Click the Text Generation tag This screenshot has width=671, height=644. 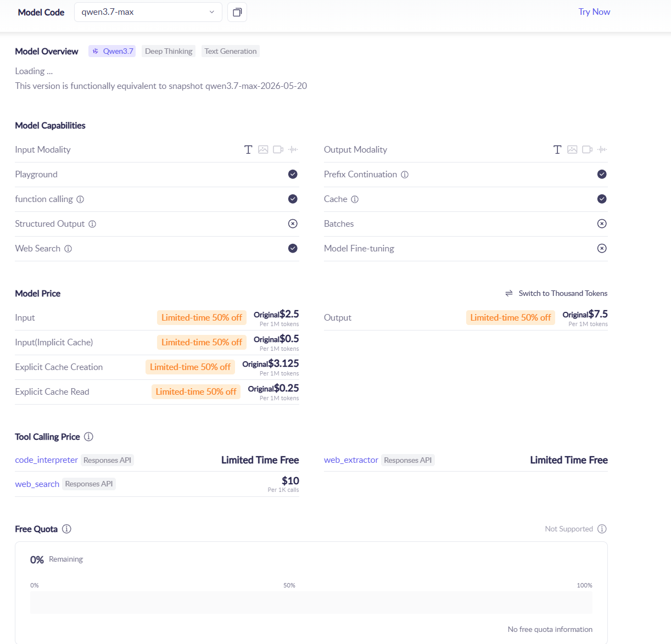point(231,51)
